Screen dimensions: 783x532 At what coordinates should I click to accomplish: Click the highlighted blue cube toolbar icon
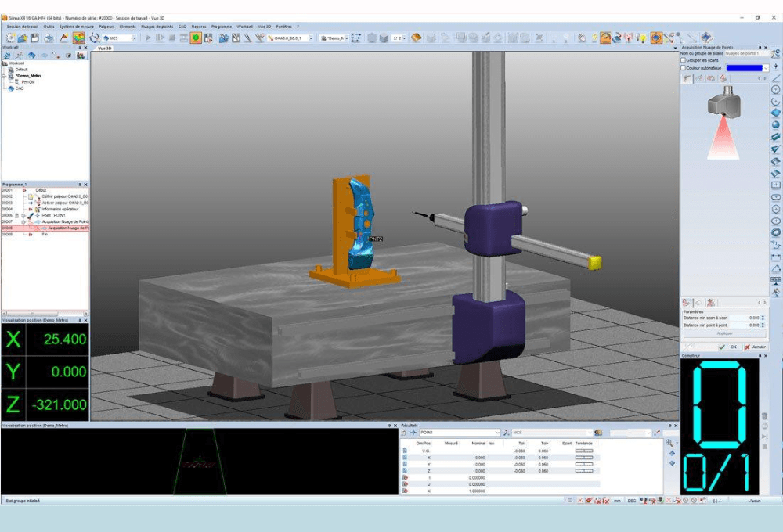[656, 38]
